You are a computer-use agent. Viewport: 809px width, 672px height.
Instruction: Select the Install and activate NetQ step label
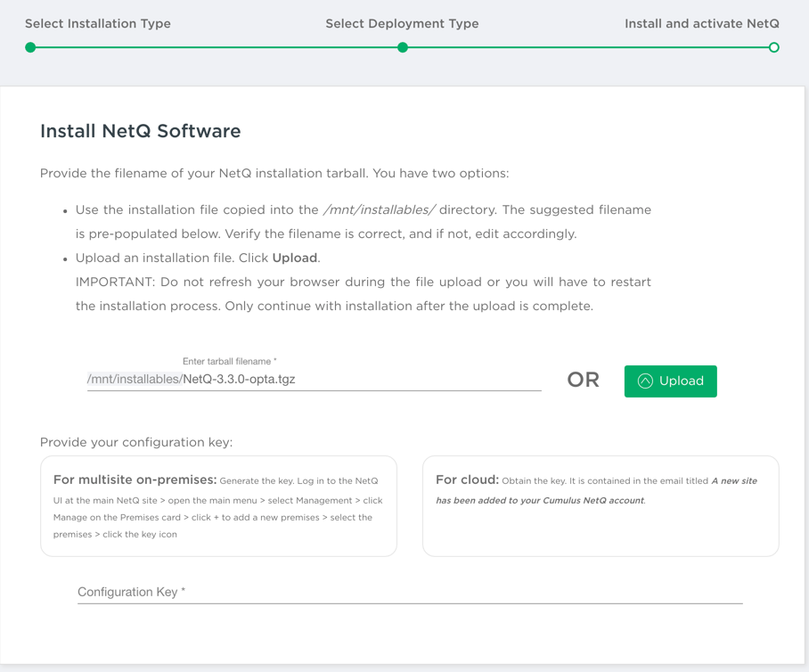pyautogui.click(x=701, y=24)
